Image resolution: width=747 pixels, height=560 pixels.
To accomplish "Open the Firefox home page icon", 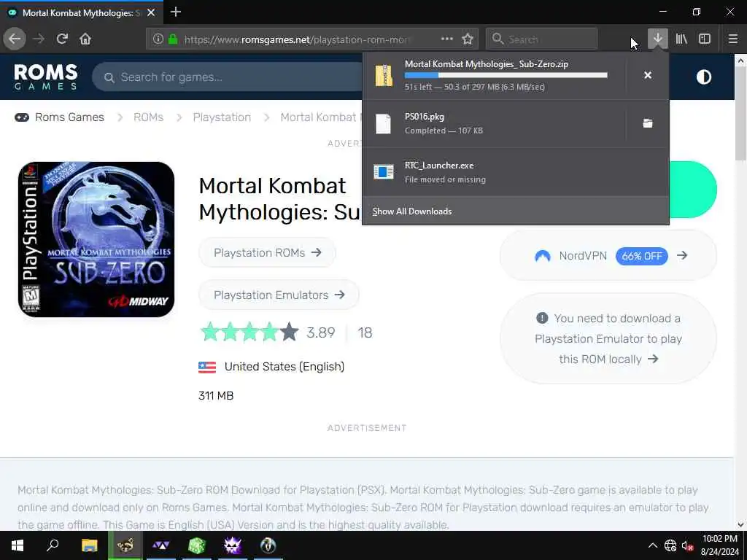I will pyautogui.click(x=85, y=39).
